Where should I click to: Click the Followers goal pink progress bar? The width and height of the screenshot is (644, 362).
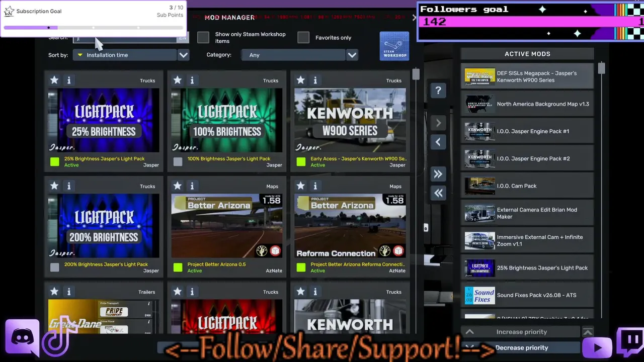[x=531, y=22]
